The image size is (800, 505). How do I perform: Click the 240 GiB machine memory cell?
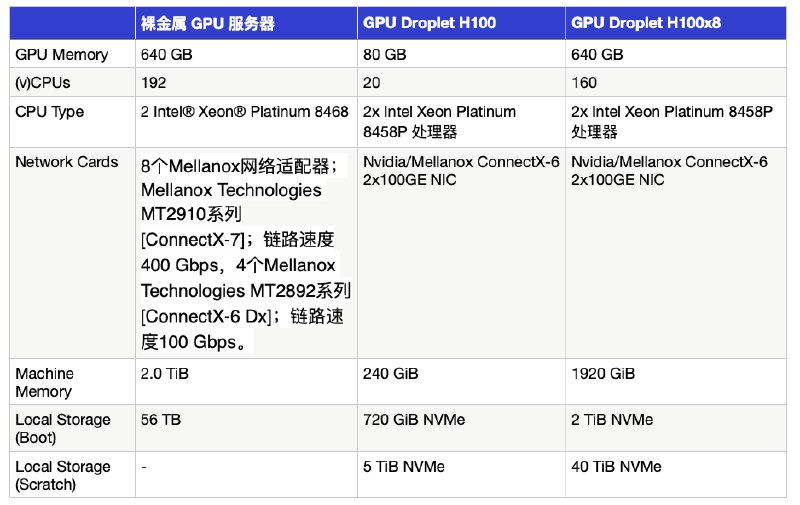point(391,374)
